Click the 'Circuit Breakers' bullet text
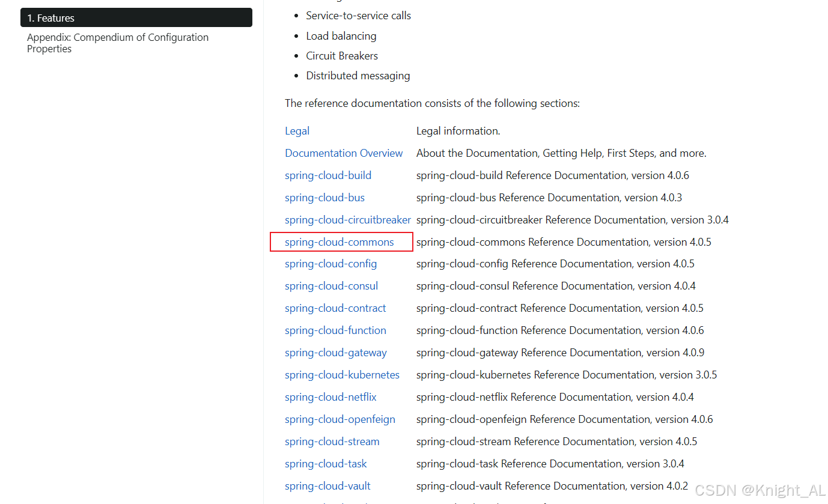 click(x=342, y=56)
